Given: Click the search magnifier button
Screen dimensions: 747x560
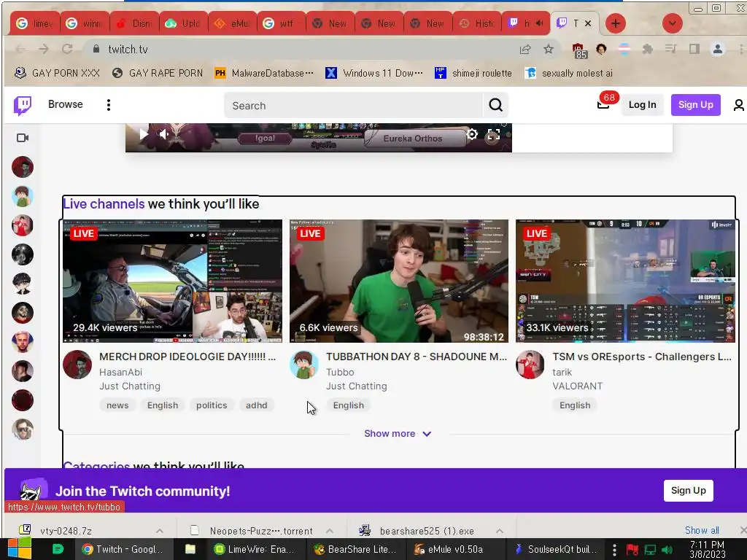Looking at the screenshot, I should [495, 105].
